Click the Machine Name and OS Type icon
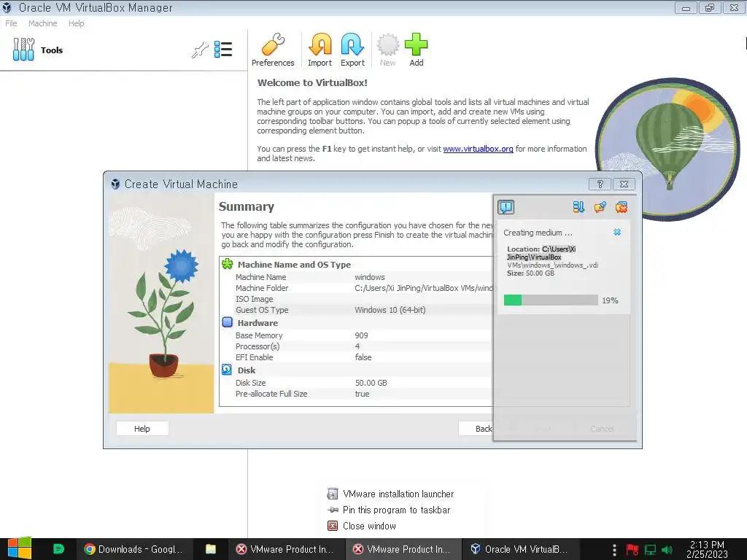The height and width of the screenshot is (560, 747). pos(228,264)
